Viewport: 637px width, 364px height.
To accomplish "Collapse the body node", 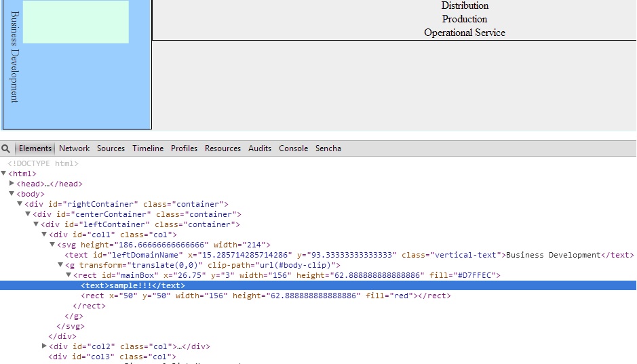I will click(12, 194).
